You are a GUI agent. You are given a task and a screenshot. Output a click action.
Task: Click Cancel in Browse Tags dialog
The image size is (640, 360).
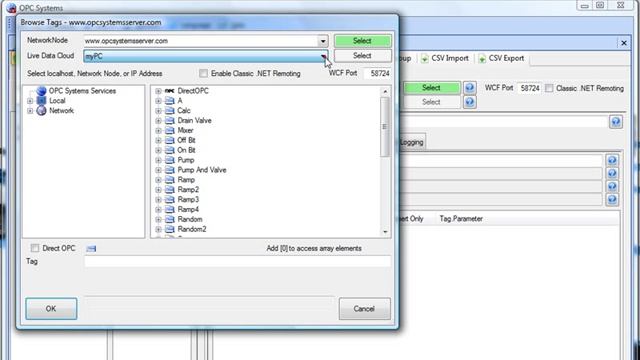pyautogui.click(x=364, y=309)
